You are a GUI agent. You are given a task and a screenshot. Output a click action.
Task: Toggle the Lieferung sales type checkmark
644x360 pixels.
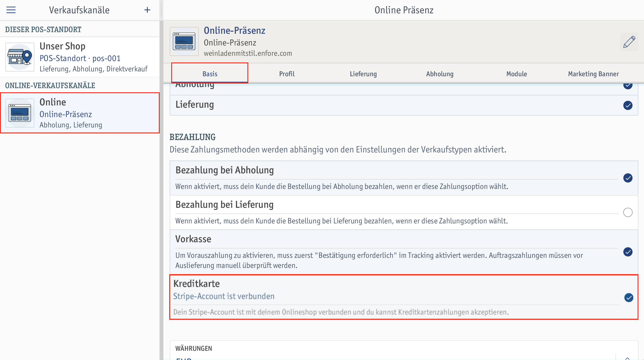click(x=628, y=105)
